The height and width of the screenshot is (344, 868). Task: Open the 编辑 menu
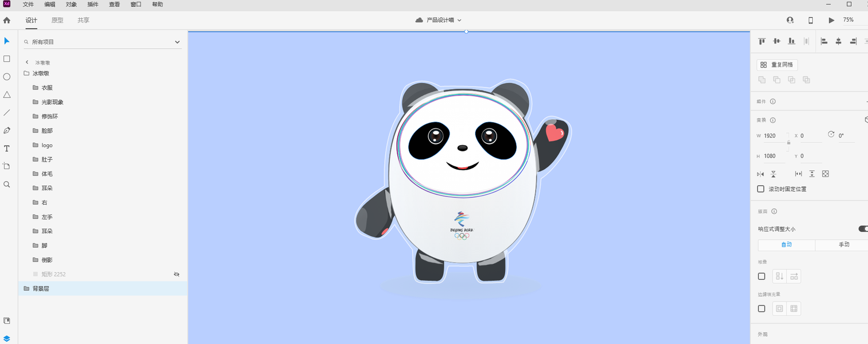[x=50, y=5]
